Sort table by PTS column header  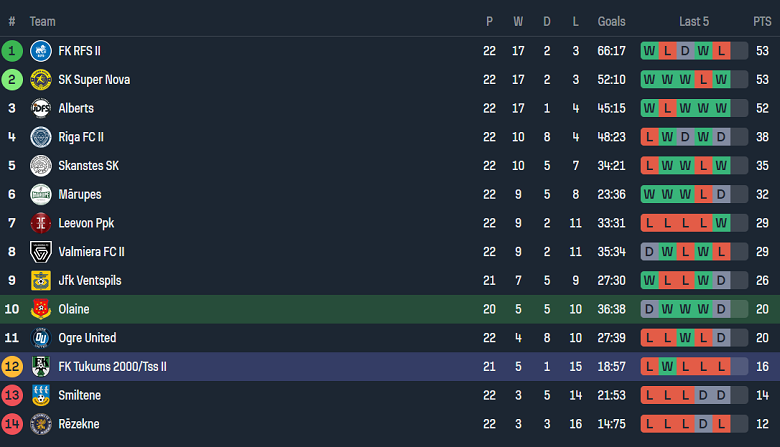[762, 21]
